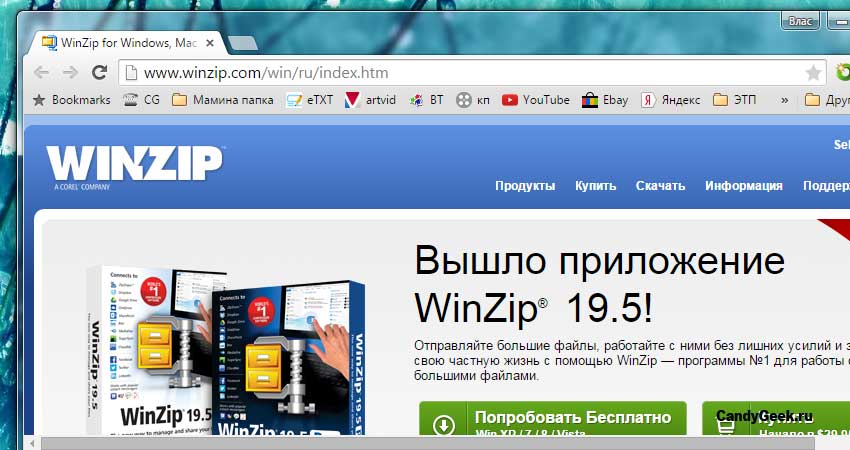This screenshot has width=850, height=450.
Task: Open the Информация menu
Action: pyautogui.click(x=744, y=186)
